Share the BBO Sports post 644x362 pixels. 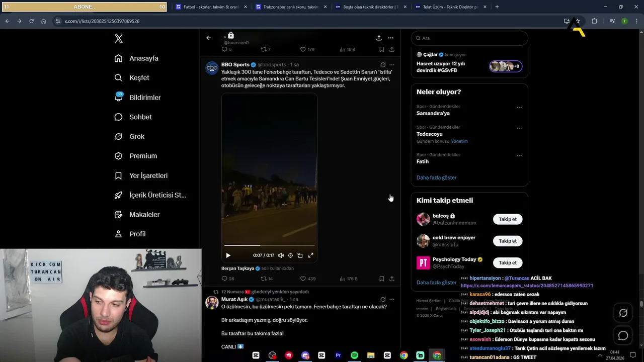(391, 279)
